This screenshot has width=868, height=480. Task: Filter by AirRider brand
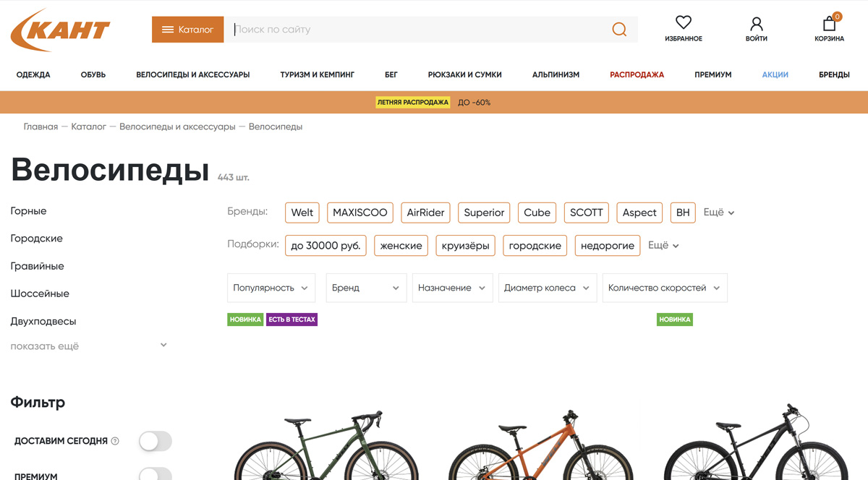425,213
